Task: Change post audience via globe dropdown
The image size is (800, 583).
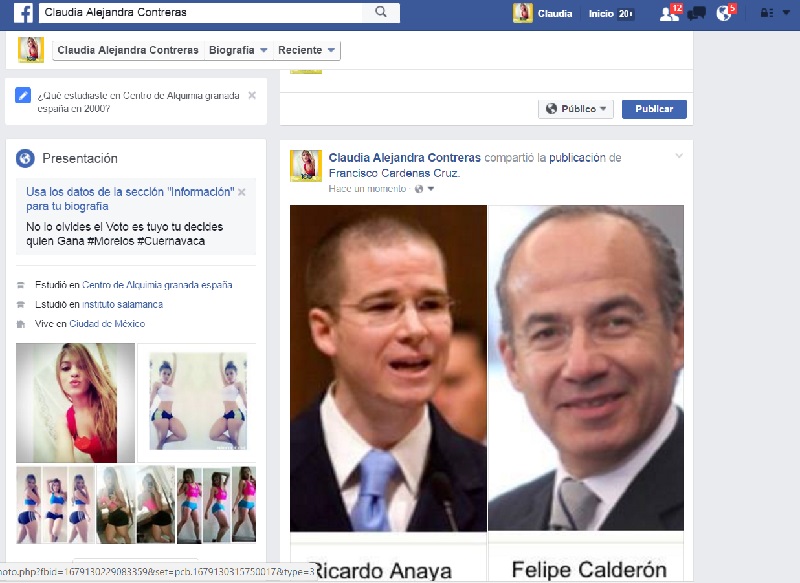Action: (x=424, y=189)
